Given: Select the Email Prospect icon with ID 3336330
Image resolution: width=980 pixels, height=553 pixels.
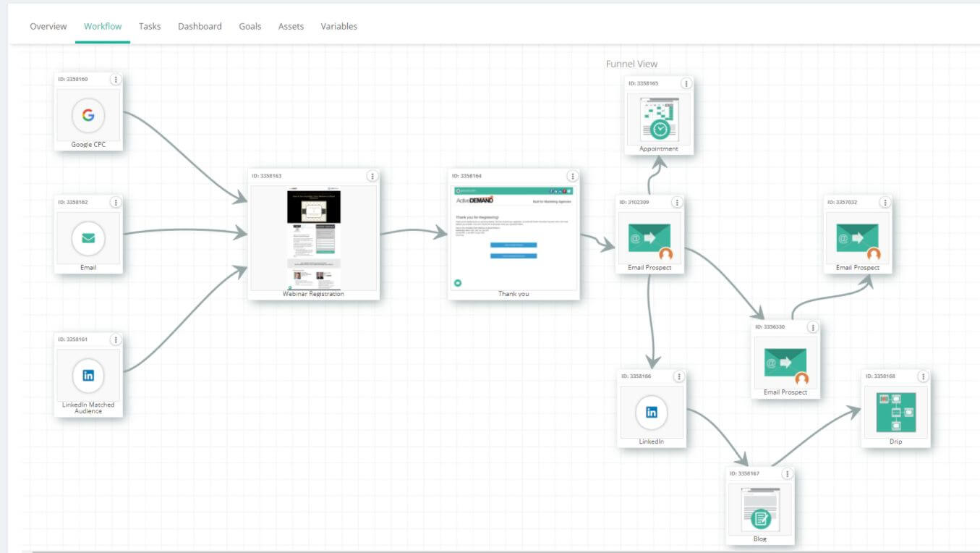Looking at the screenshot, I should pos(785,362).
